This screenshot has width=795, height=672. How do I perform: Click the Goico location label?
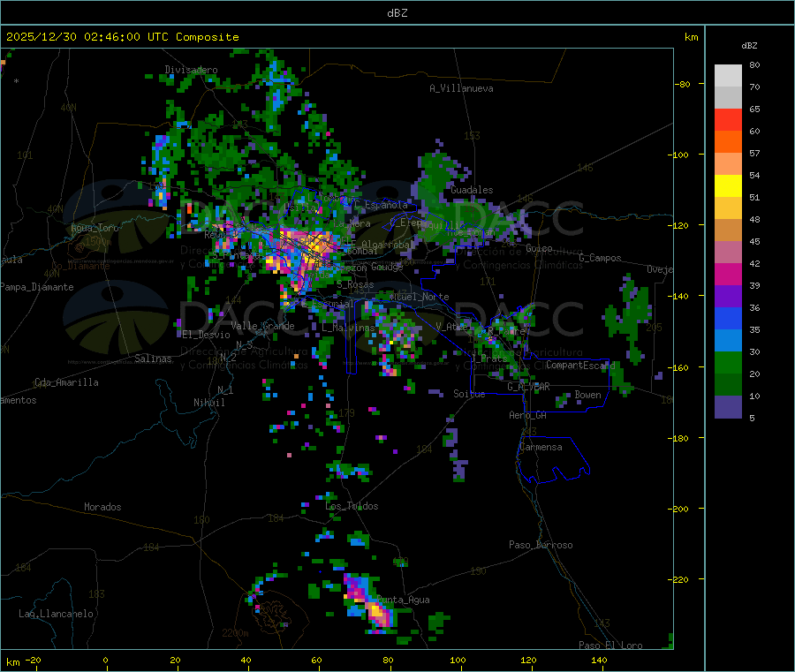[x=539, y=248]
